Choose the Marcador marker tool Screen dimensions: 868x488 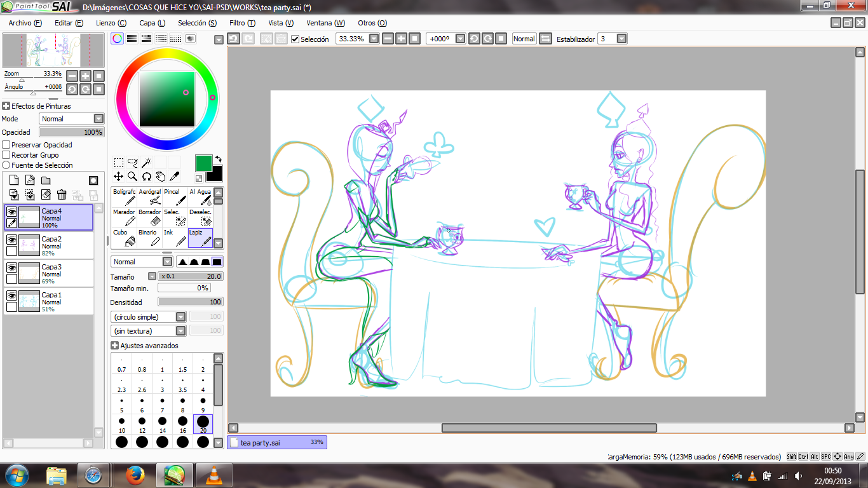click(124, 217)
